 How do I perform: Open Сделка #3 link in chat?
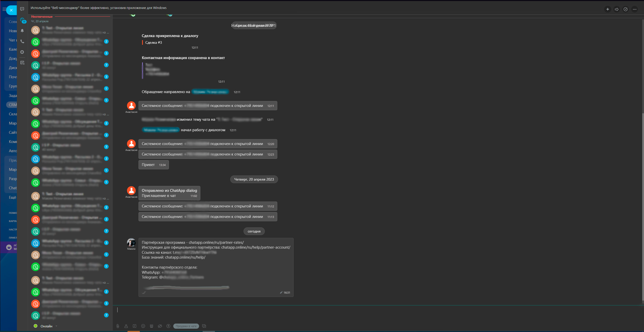click(154, 42)
